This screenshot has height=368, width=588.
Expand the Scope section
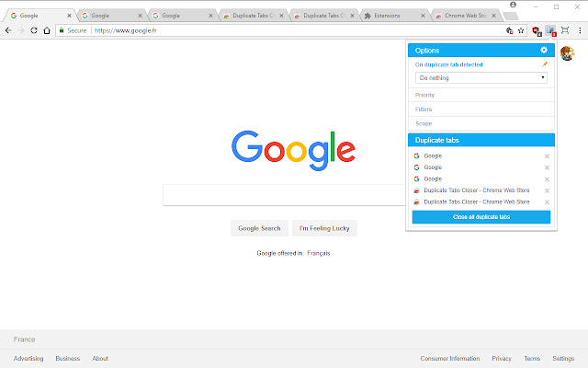481,123
